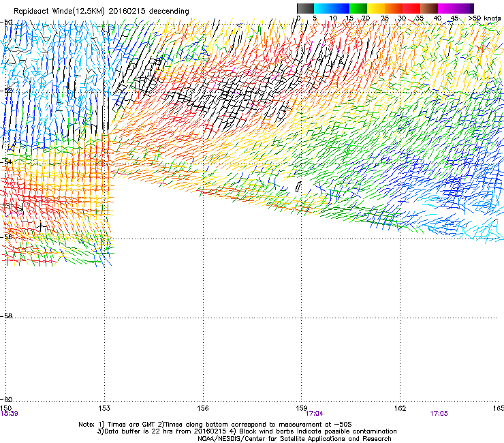Image resolution: width=504 pixels, height=443 pixels.
Task: Click the -52 latitude label
Action: pyautogui.click(x=6, y=91)
